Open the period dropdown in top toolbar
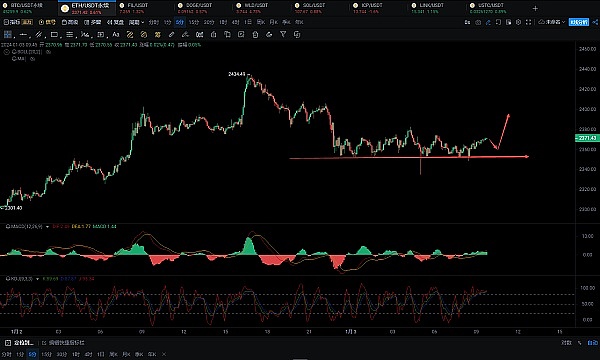This screenshot has height=360, width=600. click(x=136, y=23)
